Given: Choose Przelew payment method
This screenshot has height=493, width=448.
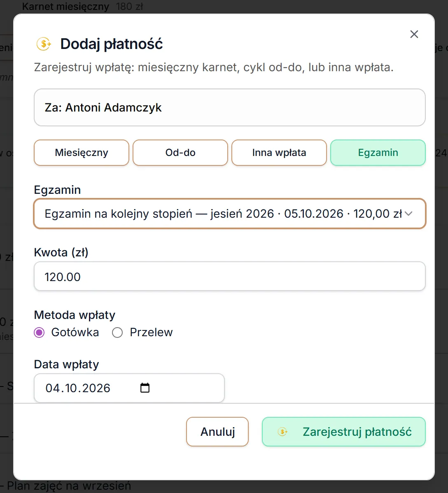Looking at the screenshot, I should [x=117, y=333].
